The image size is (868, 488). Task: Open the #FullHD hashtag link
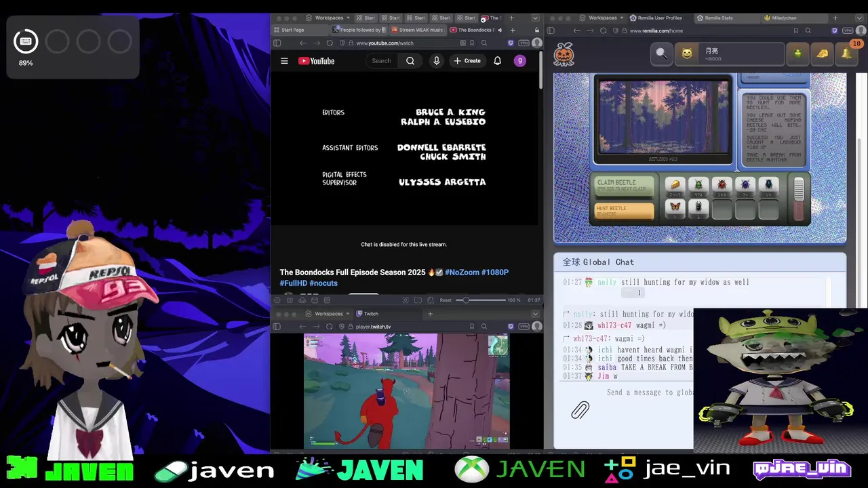point(293,283)
